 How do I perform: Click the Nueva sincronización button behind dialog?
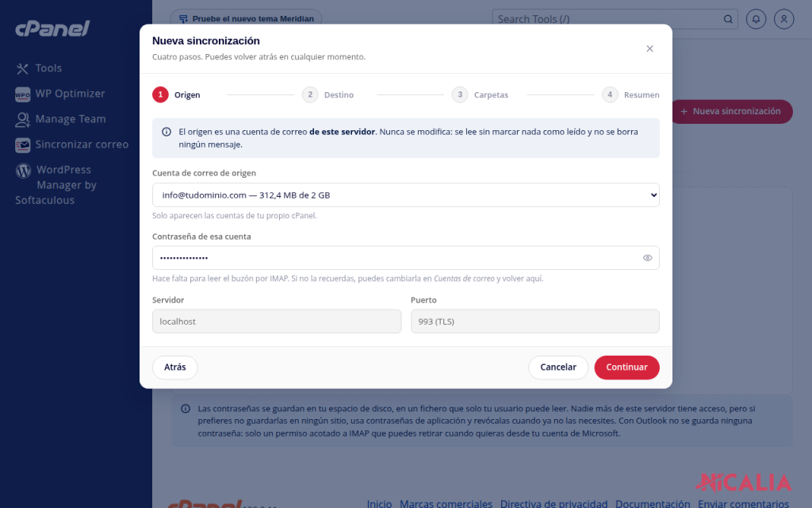pyautogui.click(x=732, y=111)
